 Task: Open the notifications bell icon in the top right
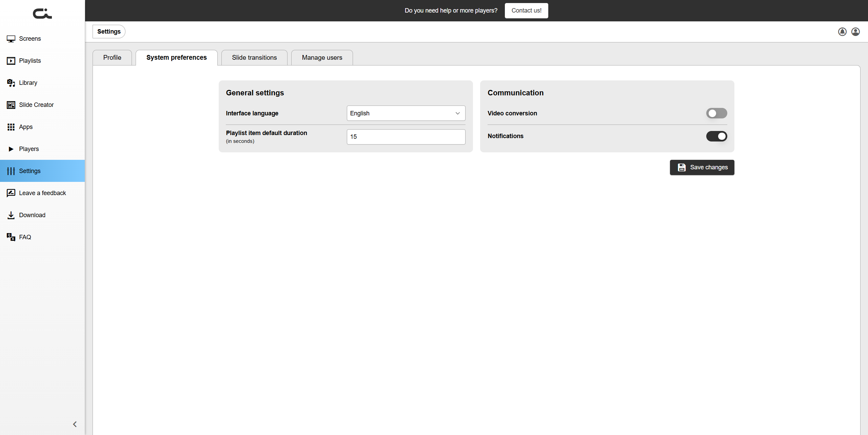click(842, 32)
